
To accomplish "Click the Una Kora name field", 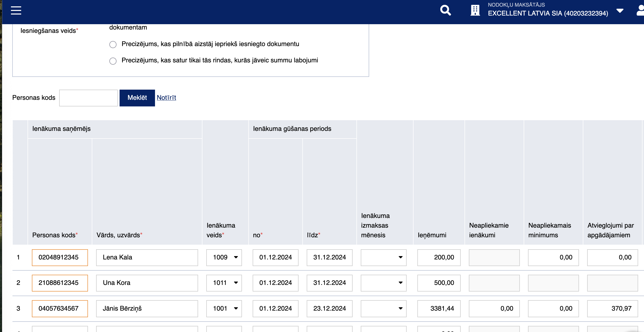I will pos(147,283).
